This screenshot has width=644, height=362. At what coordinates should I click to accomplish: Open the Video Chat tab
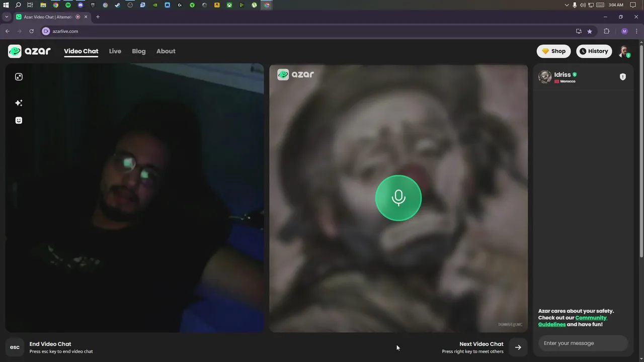[81, 51]
